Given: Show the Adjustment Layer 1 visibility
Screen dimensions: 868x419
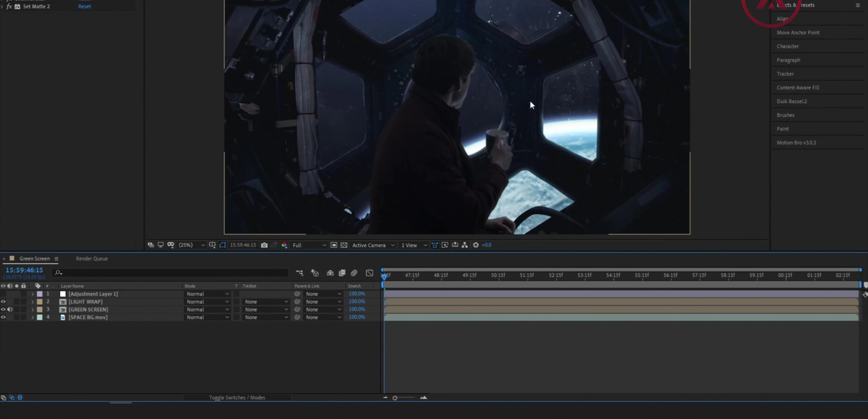Looking at the screenshot, I should pyautogui.click(x=3, y=294).
